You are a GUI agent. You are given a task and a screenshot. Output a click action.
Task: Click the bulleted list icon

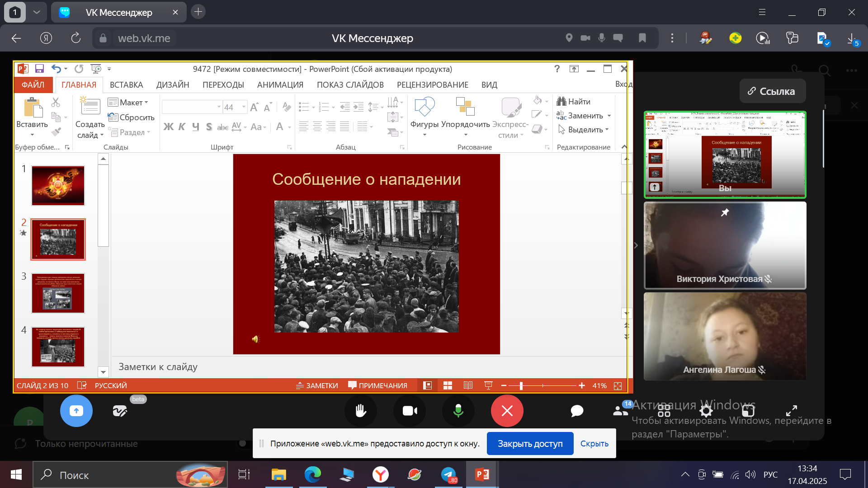[304, 107]
